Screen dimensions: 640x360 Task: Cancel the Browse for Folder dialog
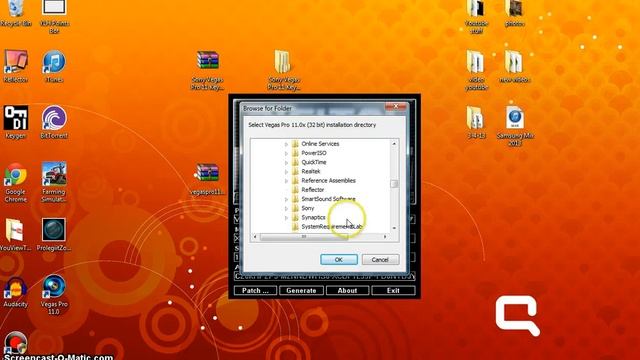[380, 260]
